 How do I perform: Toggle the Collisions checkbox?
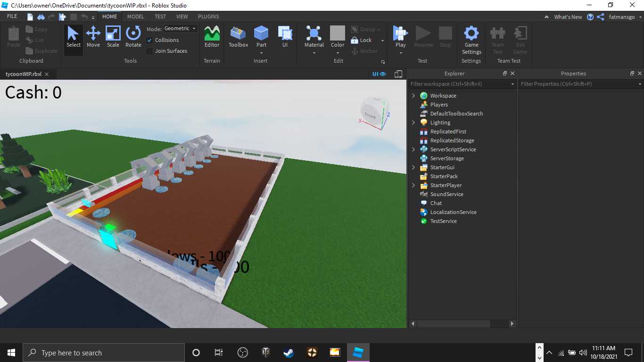coord(149,41)
